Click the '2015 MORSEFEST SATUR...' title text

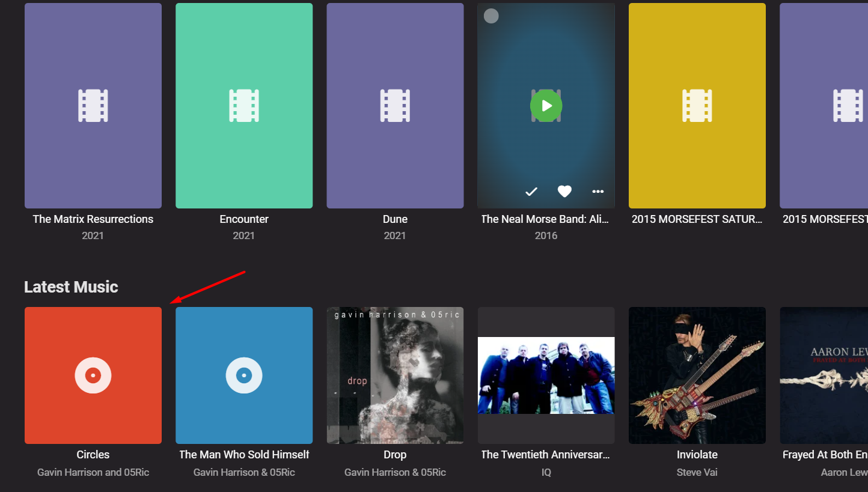click(x=697, y=219)
